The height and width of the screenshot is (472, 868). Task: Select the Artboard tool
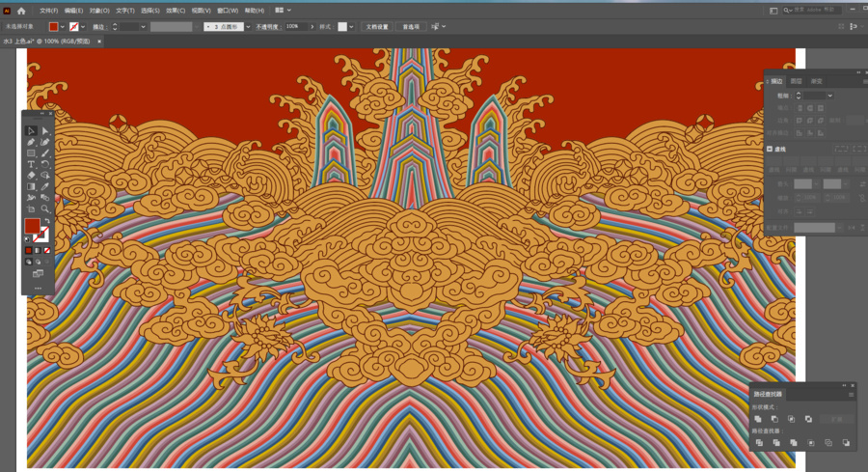[x=31, y=208]
